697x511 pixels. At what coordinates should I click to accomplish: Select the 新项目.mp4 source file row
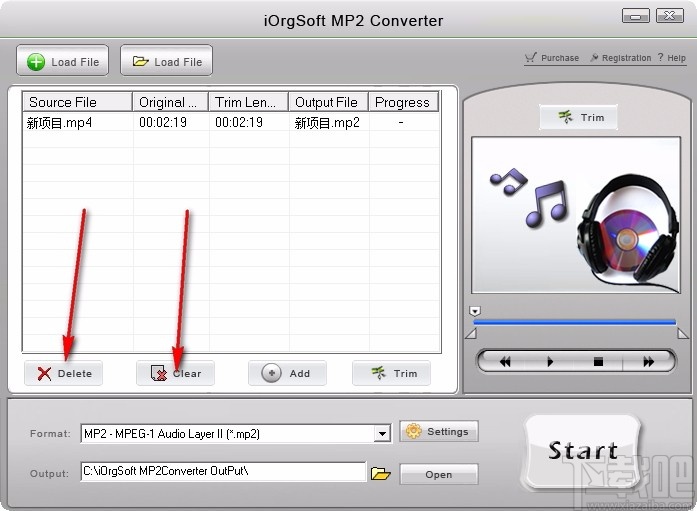[232, 122]
